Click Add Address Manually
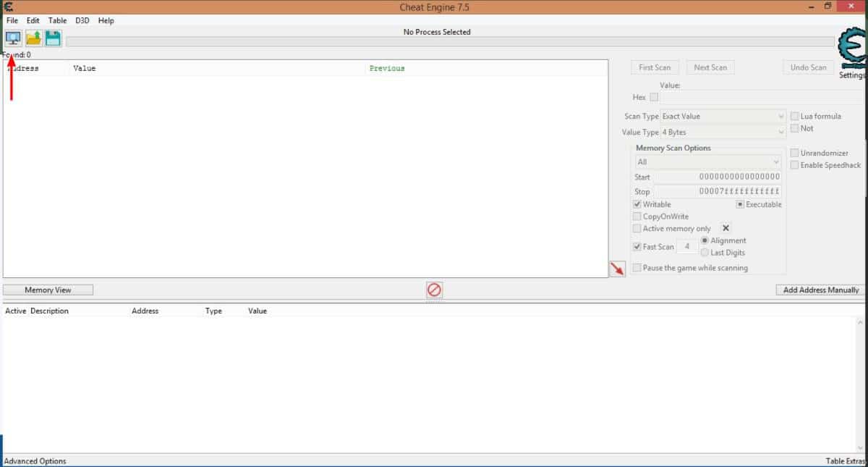The image size is (868, 467). point(820,290)
